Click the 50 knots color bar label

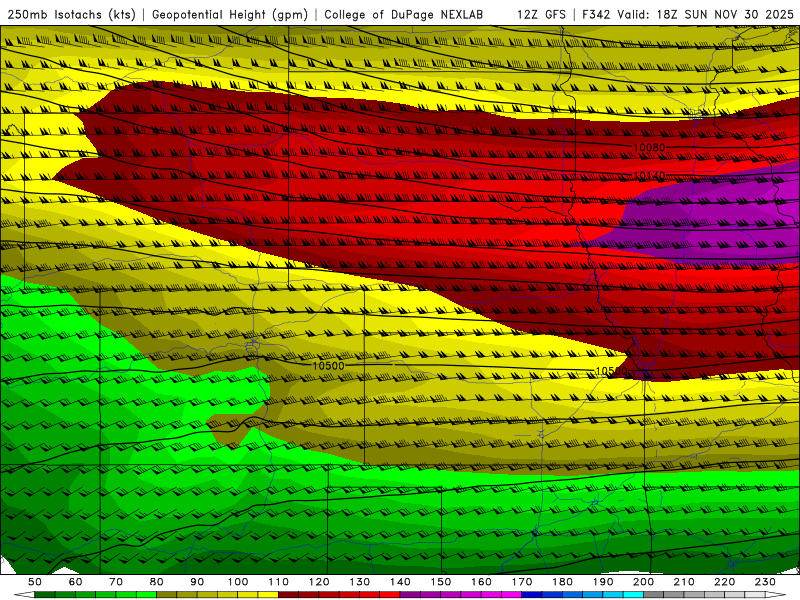pyautogui.click(x=35, y=582)
